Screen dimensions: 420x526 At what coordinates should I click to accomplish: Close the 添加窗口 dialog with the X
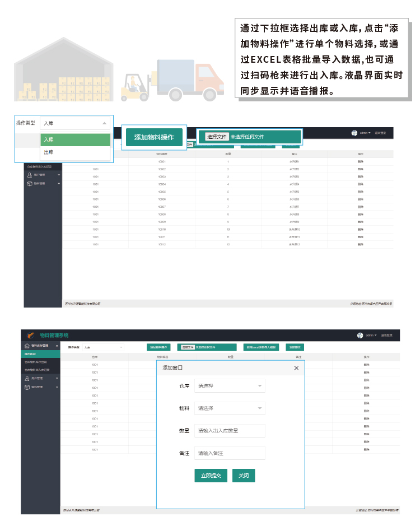pyautogui.click(x=296, y=368)
